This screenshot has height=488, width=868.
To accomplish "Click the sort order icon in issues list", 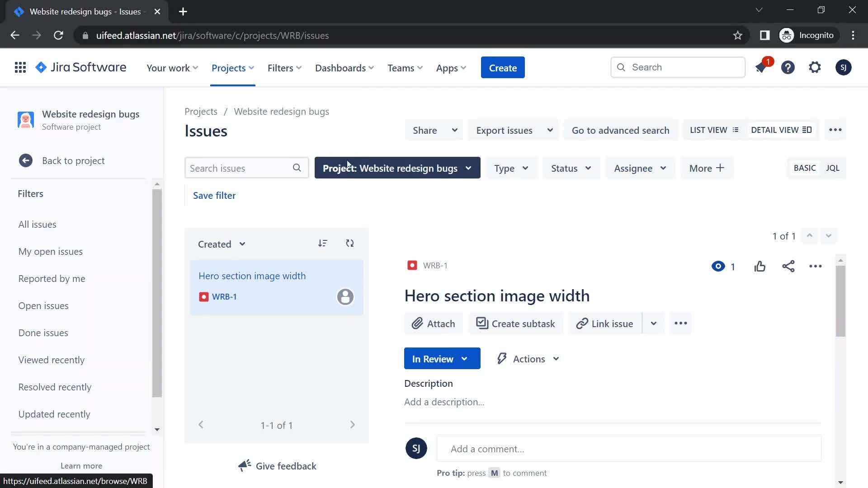I will pos(322,243).
